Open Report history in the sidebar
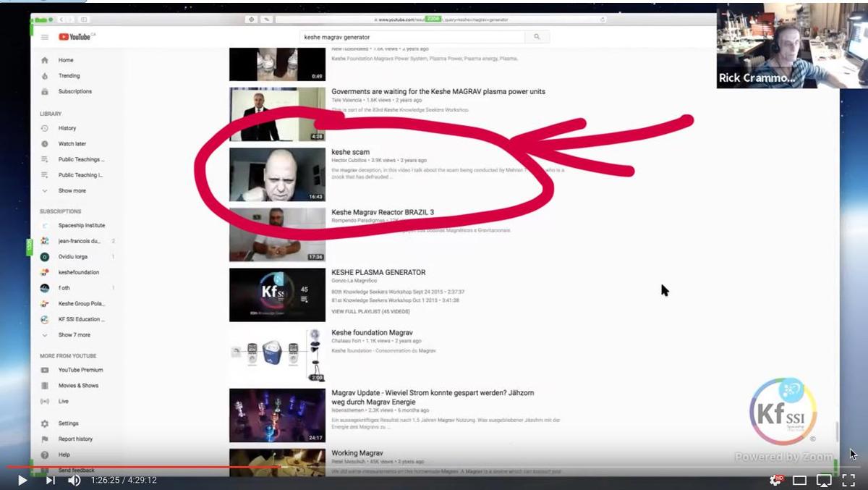 click(x=75, y=439)
